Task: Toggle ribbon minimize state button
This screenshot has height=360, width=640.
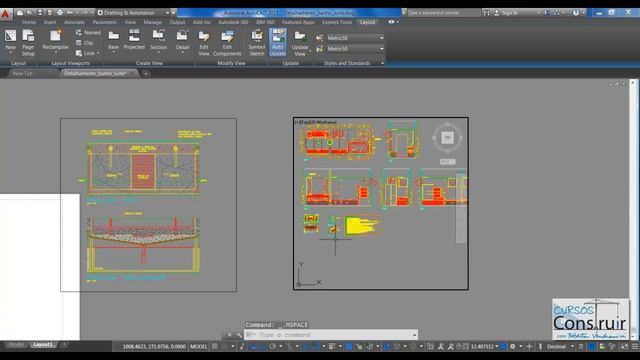Action: (391, 22)
